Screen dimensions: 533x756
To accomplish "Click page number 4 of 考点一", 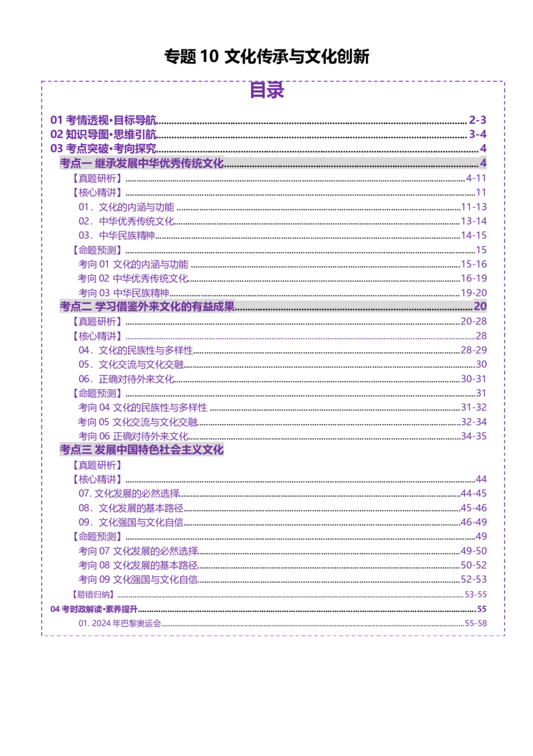I will pyautogui.click(x=483, y=163).
